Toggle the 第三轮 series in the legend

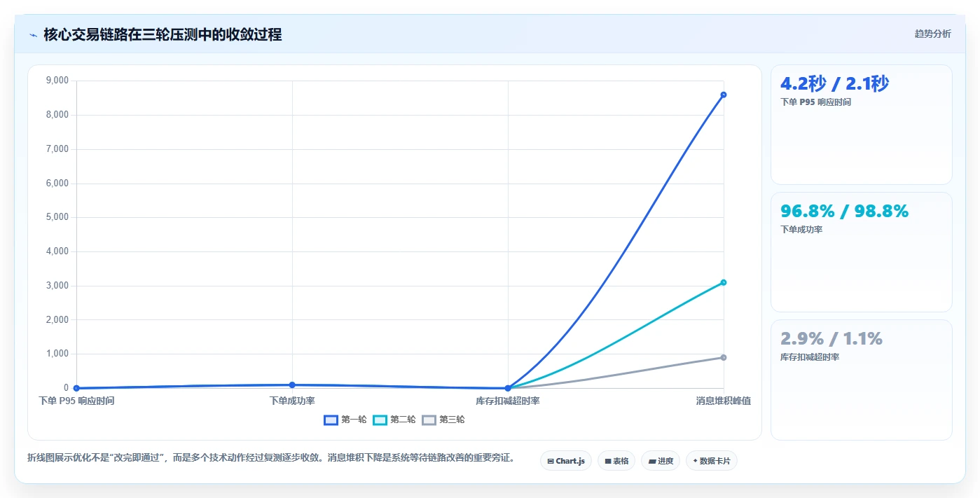[443, 420]
